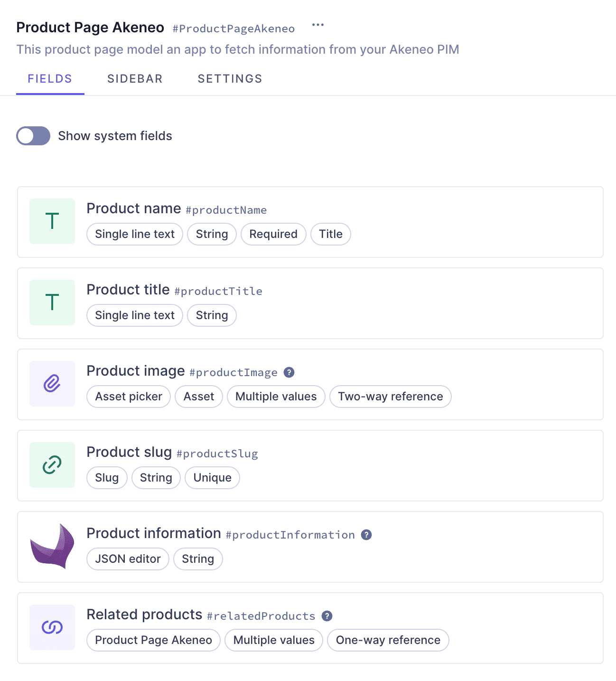This screenshot has width=616, height=681.
Task: Click the text field icon beside Product name
Action: click(52, 221)
